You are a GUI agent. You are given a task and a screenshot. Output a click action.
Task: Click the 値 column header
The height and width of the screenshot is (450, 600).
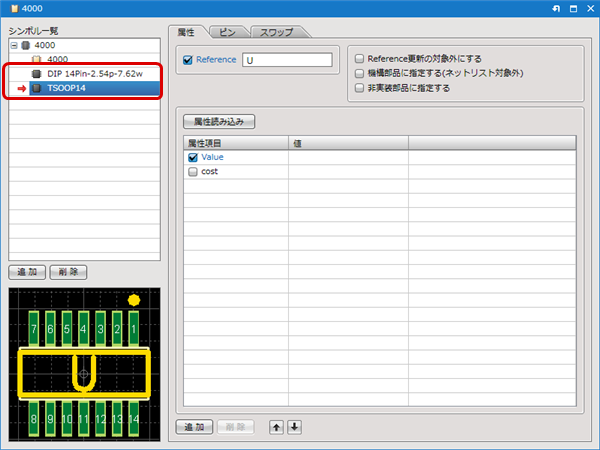(348, 143)
